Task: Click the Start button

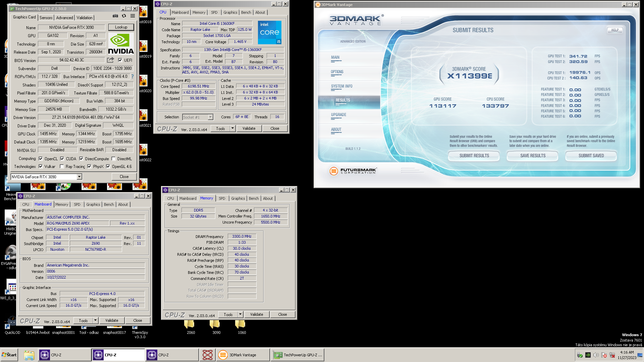Action: click(x=9, y=355)
